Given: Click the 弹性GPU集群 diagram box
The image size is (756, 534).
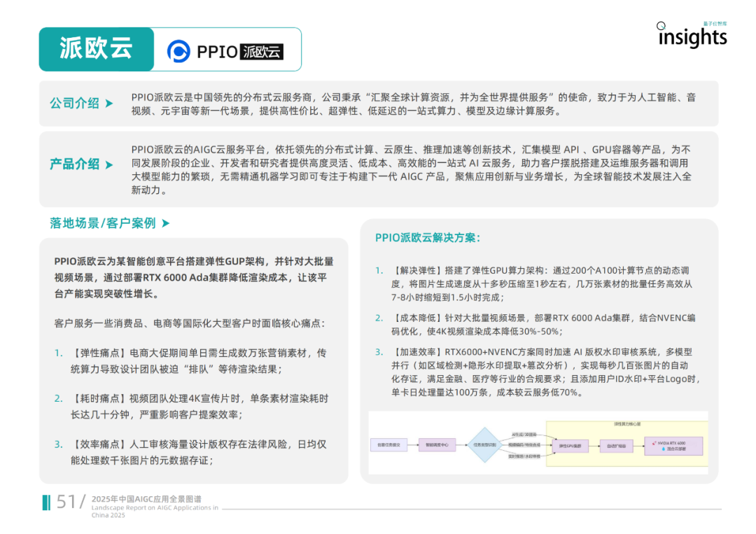Looking at the screenshot, I should tap(570, 447).
